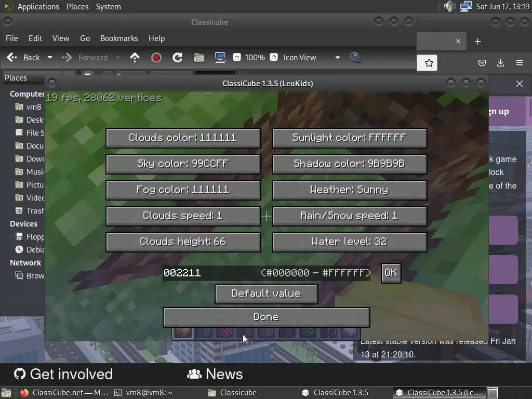Click the Computer icon in file manager toolbar
Screen dimensions: 532x399
pos(220,58)
